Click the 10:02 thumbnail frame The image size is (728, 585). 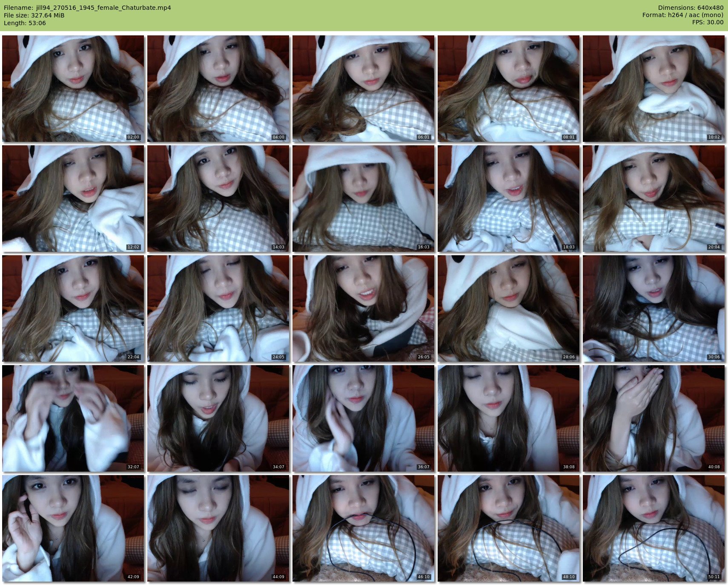pos(653,89)
